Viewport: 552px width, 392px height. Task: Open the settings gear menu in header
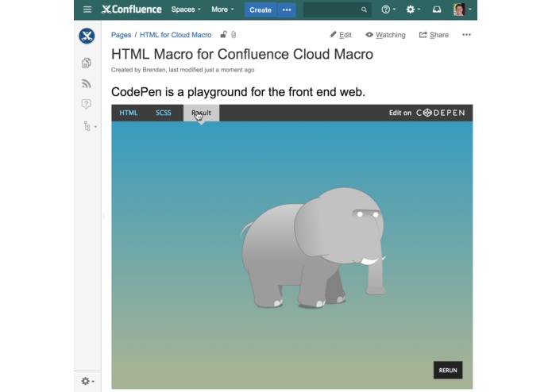(x=413, y=10)
